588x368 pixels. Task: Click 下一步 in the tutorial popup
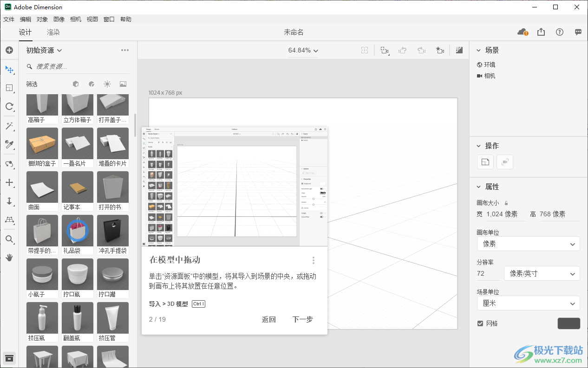(303, 319)
